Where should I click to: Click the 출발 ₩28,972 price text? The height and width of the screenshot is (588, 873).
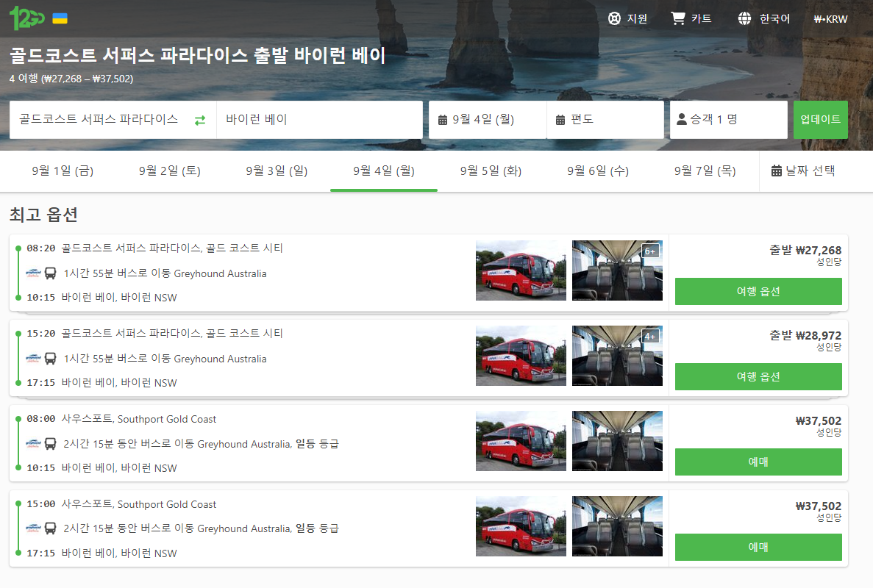pos(805,335)
